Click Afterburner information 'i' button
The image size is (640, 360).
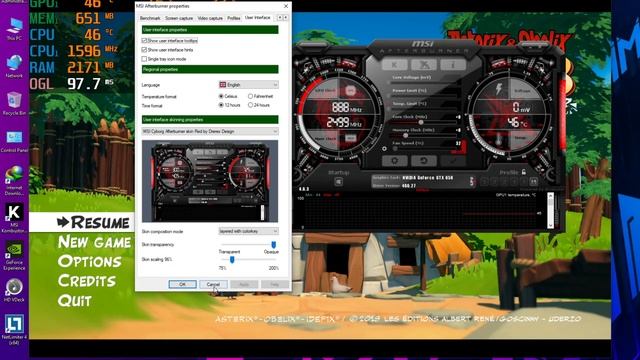453,64
